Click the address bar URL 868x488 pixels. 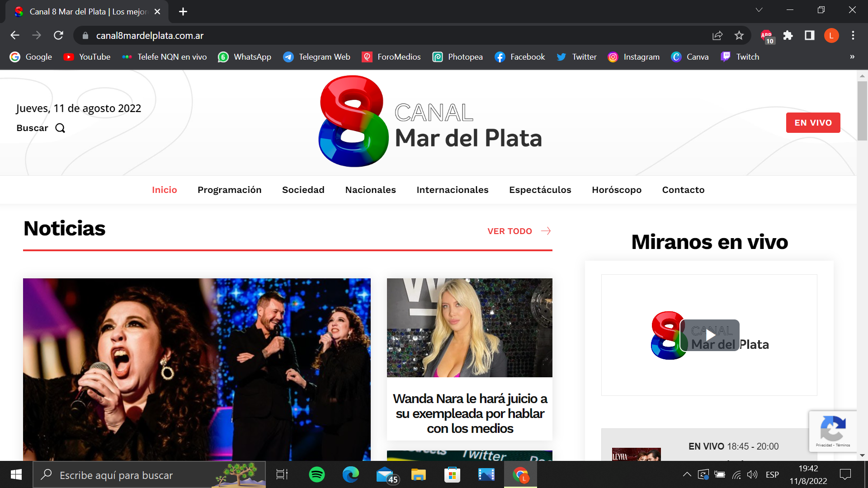pos(150,35)
